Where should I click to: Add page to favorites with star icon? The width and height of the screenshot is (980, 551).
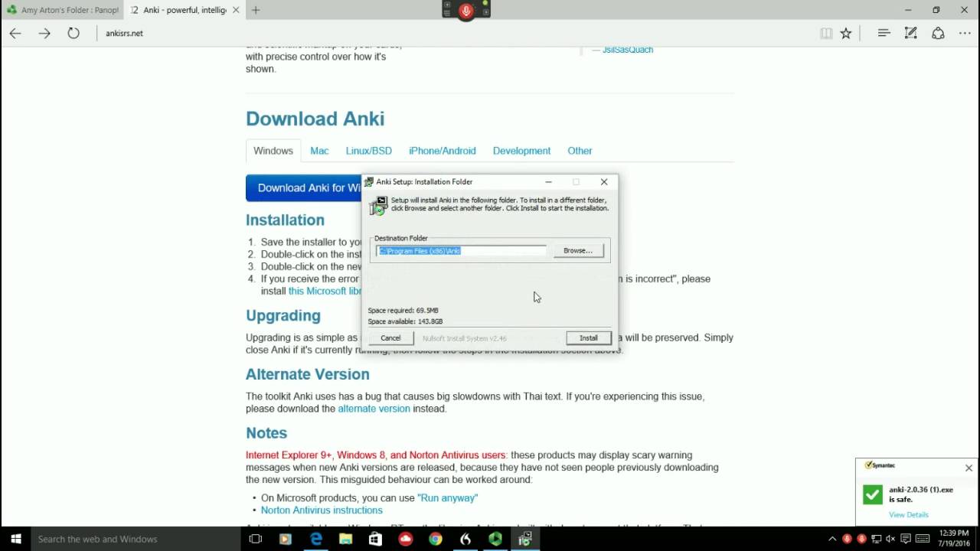point(846,33)
